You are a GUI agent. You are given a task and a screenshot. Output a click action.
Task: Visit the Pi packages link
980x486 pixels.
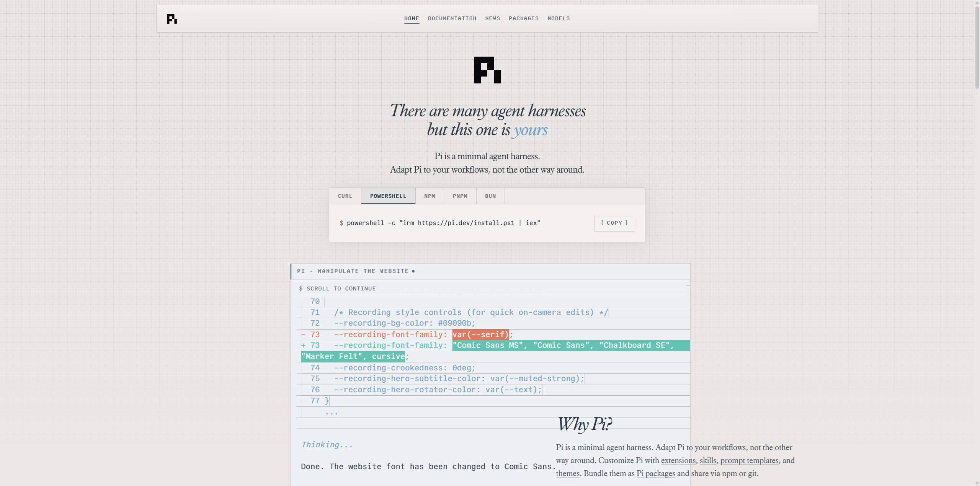point(656,474)
